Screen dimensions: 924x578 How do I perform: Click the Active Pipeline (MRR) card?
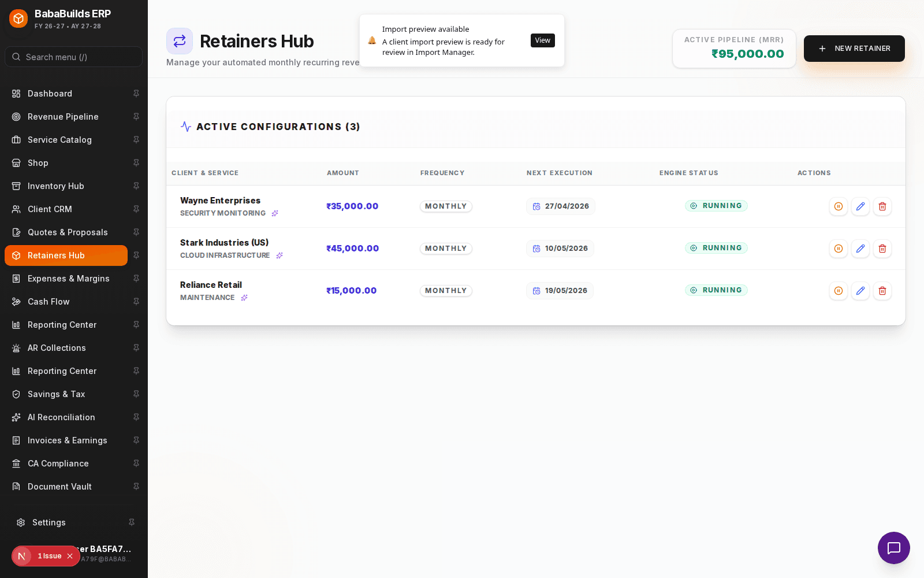(734, 49)
